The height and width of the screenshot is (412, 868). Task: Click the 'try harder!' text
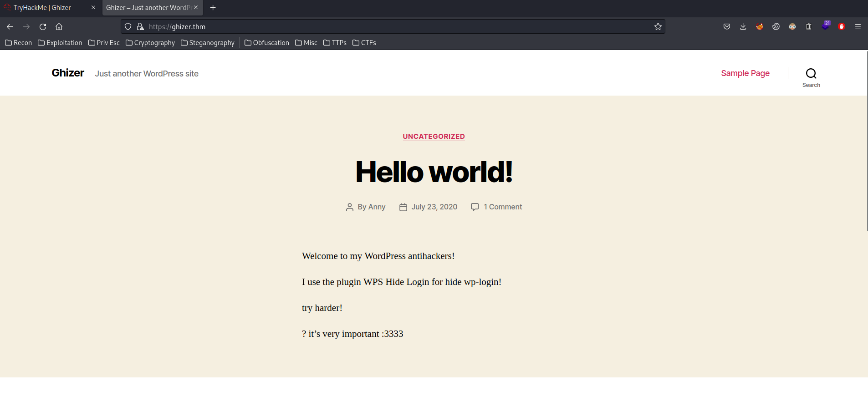point(322,308)
